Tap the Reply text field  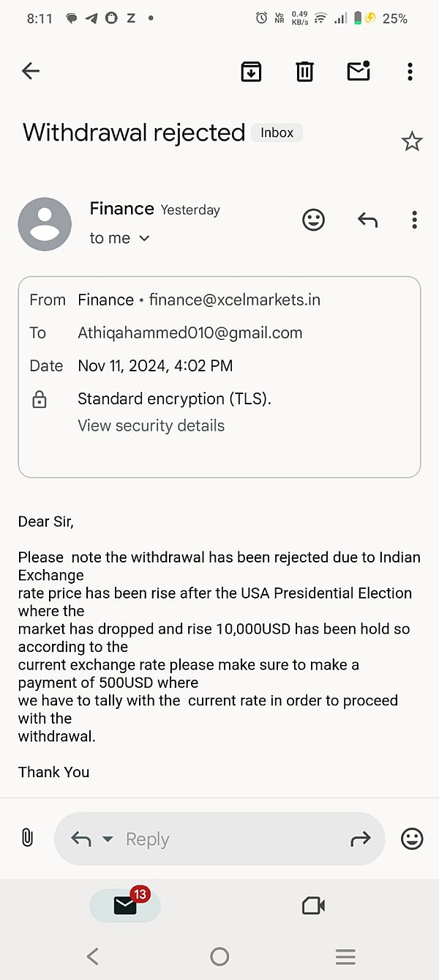pos(219,839)
